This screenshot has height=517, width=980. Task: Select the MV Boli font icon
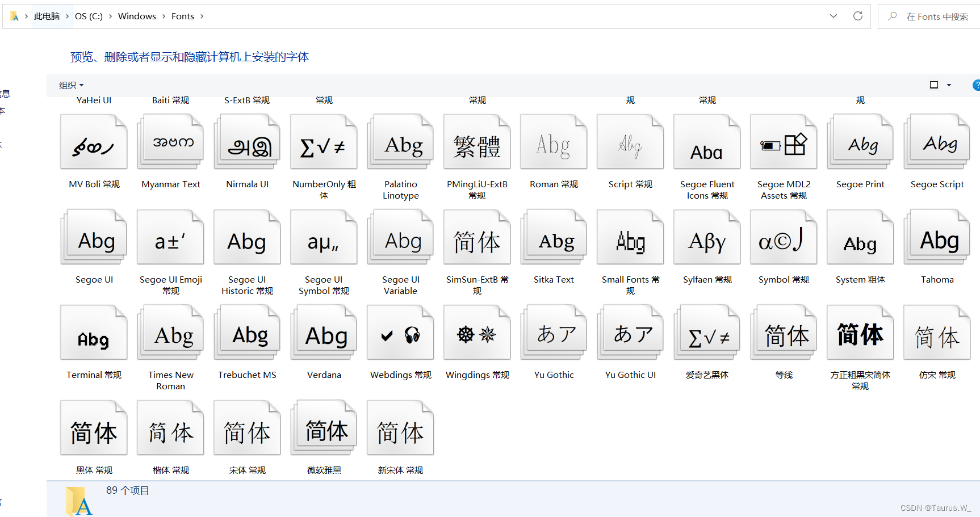point(94,142)
